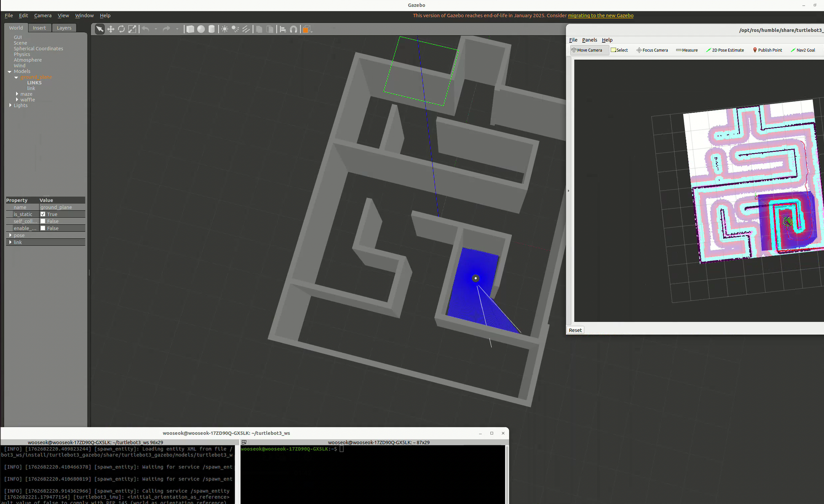The height and width of the screenshot is (504, 824).
Task: Open the RViz File menu
Action: coord(573,40)
